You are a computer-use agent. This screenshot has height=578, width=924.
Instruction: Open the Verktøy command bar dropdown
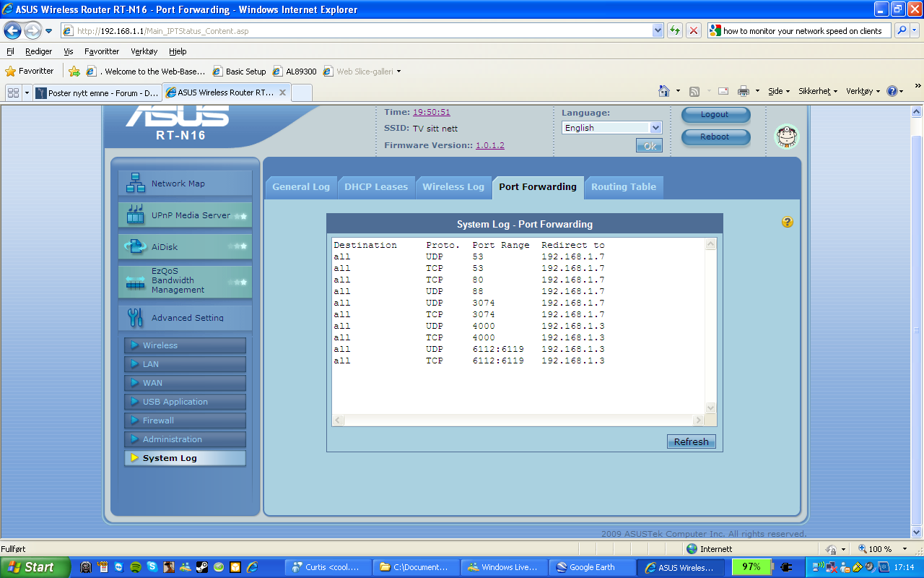tap(863, 91)
